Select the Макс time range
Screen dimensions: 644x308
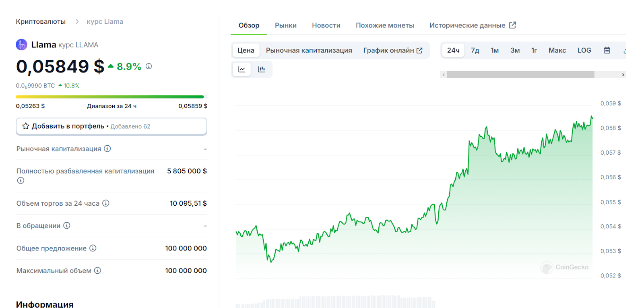[x=557, y=50]
